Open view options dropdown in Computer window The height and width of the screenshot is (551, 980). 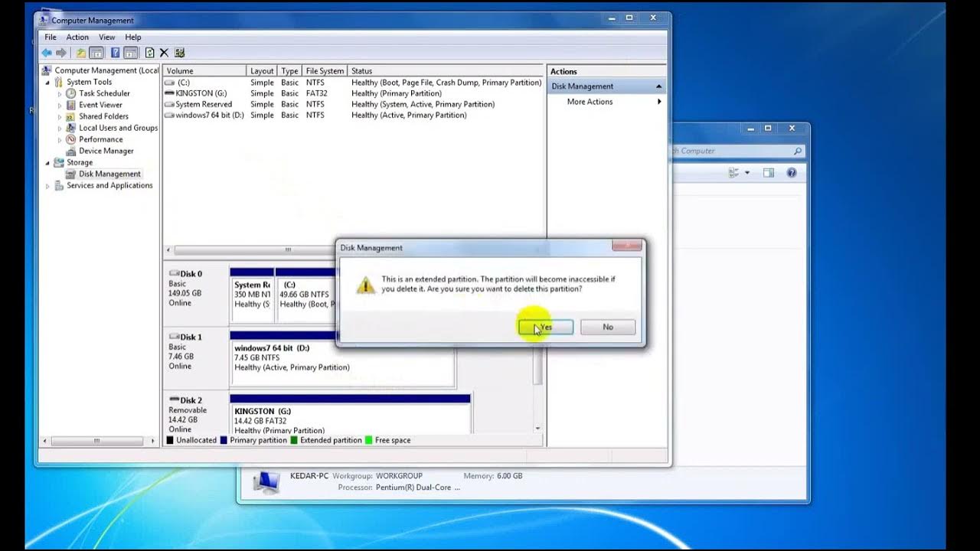(747, 173)
